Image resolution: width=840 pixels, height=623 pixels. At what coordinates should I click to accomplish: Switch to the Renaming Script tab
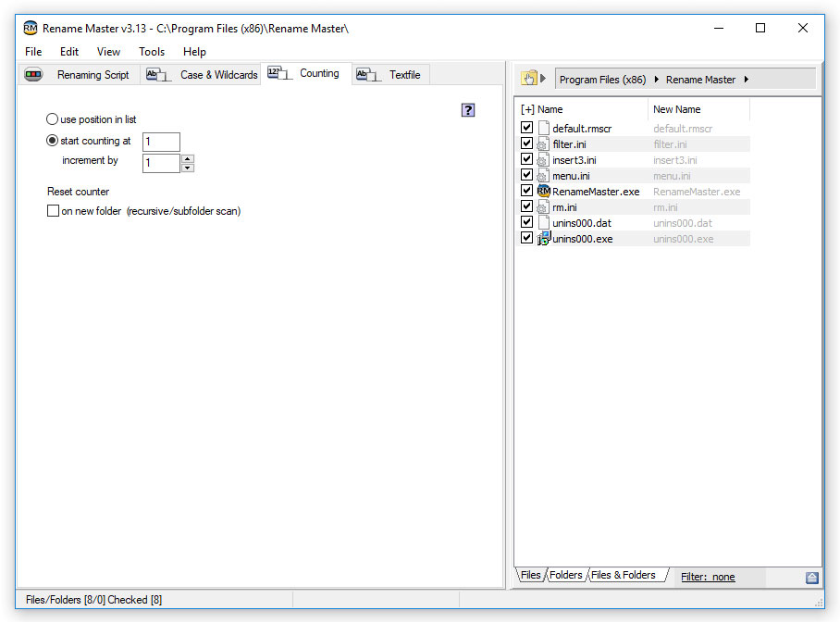[x=80, y=75]
